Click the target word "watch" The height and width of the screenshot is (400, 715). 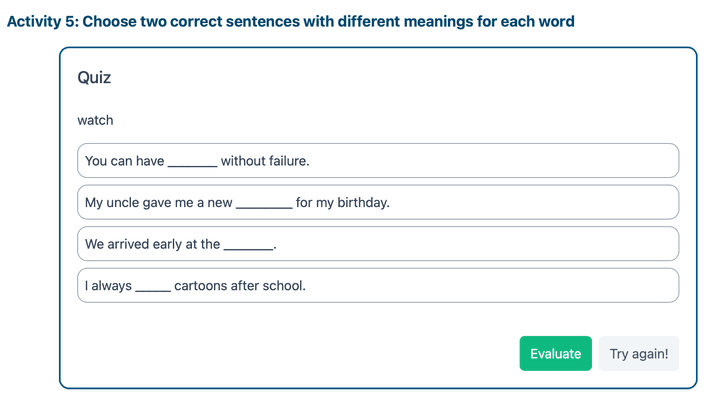click(96, 120)
